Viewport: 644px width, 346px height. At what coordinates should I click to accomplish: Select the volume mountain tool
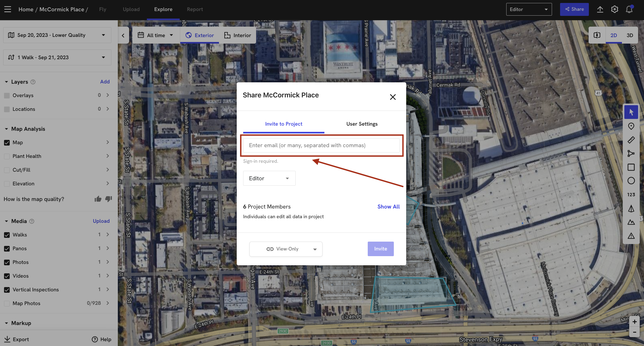pos(631,222)
